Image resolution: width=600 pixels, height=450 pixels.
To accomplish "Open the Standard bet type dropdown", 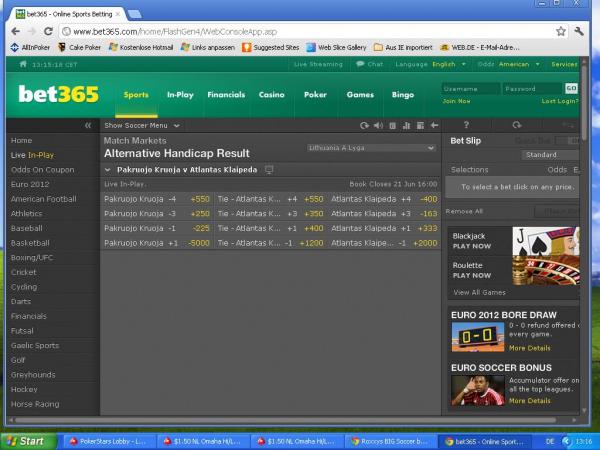I will [x=546, y=155].
